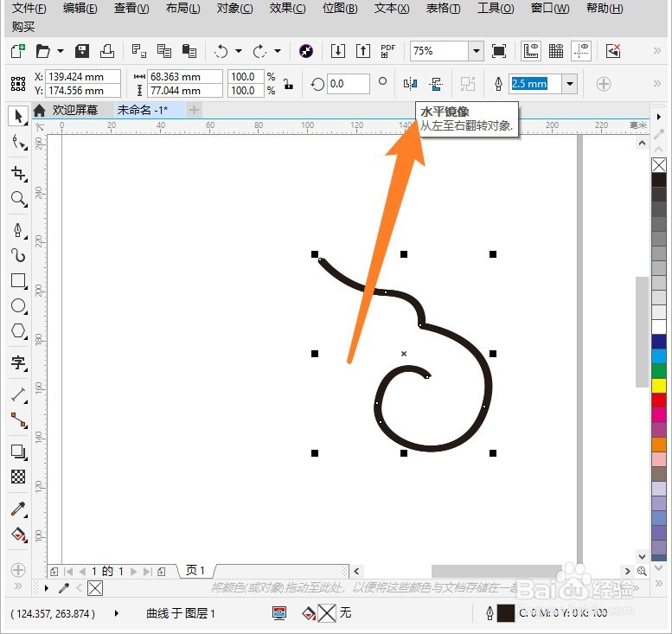Expand the Undo history dropdown arrow
Viewport: 672px width, 634px height.
239,51
